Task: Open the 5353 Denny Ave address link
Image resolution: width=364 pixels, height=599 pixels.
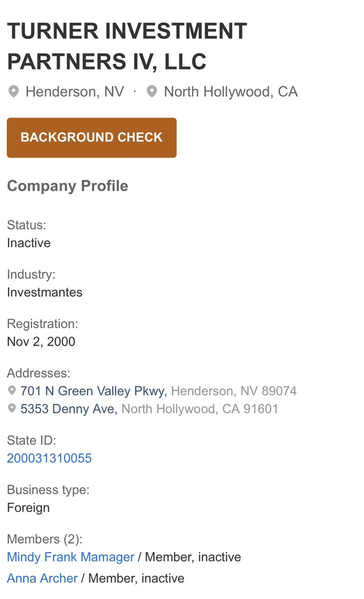Action: [69, 409]
